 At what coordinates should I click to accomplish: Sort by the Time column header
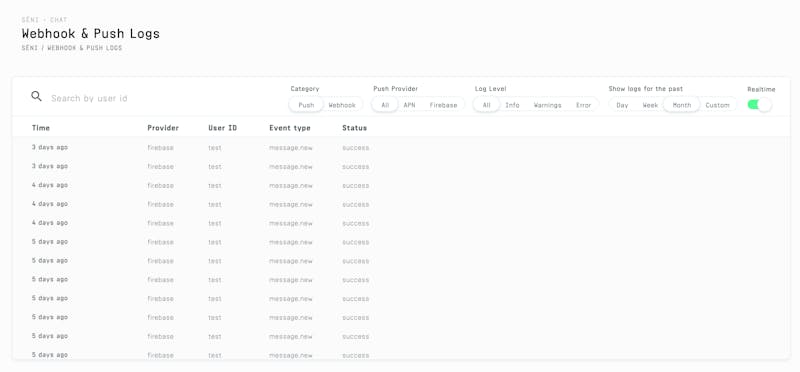pos(41,128)
